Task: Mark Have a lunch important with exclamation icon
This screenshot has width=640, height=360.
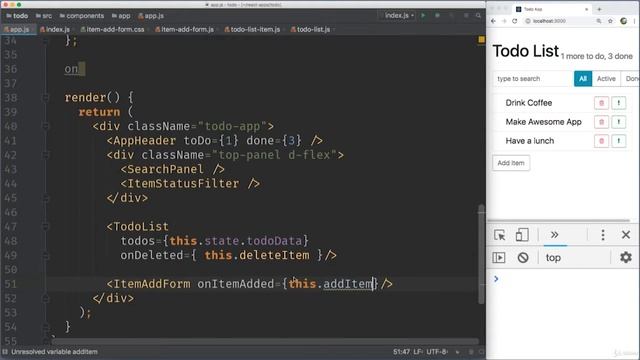Action: [619, 141]
